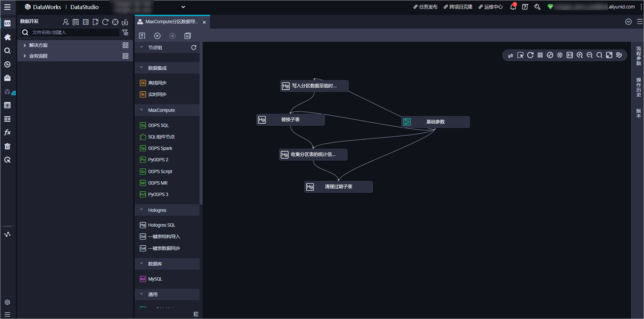Click the batch run icon in the workflow toolbar
Viewport: 644px width, 319px height.
coord(188,36)
